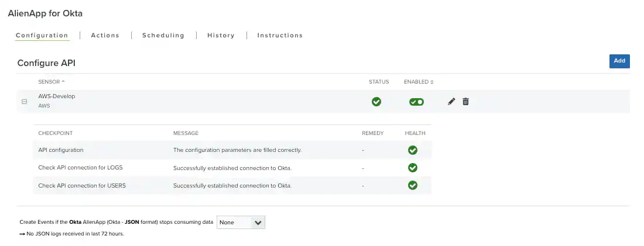Click the API configuration health checkmark
Screen dimensions: 644x246
pyautogui.click(x=413, y=150)
